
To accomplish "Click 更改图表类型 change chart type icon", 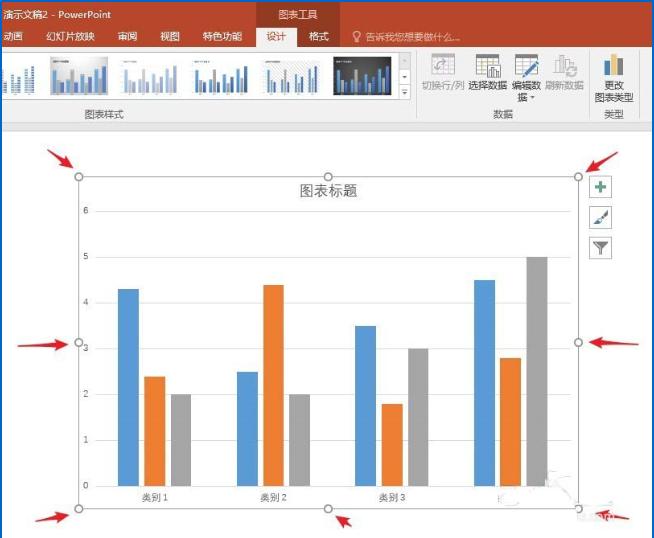I will [614, 66].
